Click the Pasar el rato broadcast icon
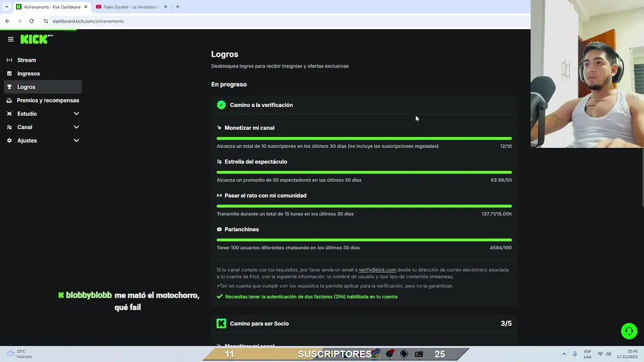Viewport: 644px width, 362px height. (x=219, y=196)
